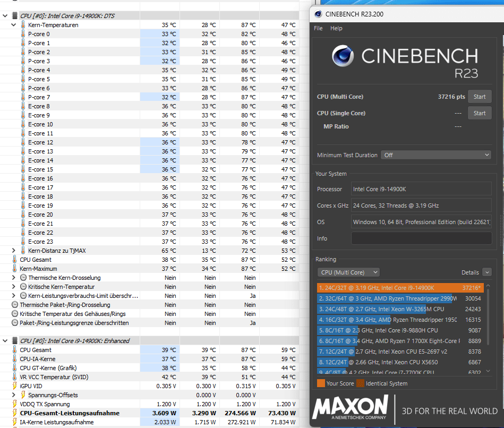Click lightning icon beside Spannungs-Offsets

click(23, 395)
